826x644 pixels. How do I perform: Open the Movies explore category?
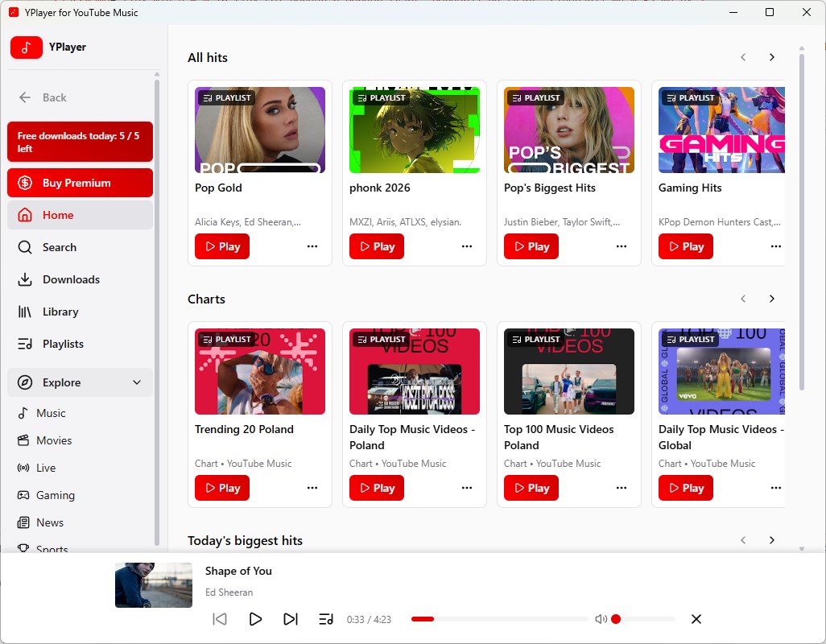pos(80,440)
